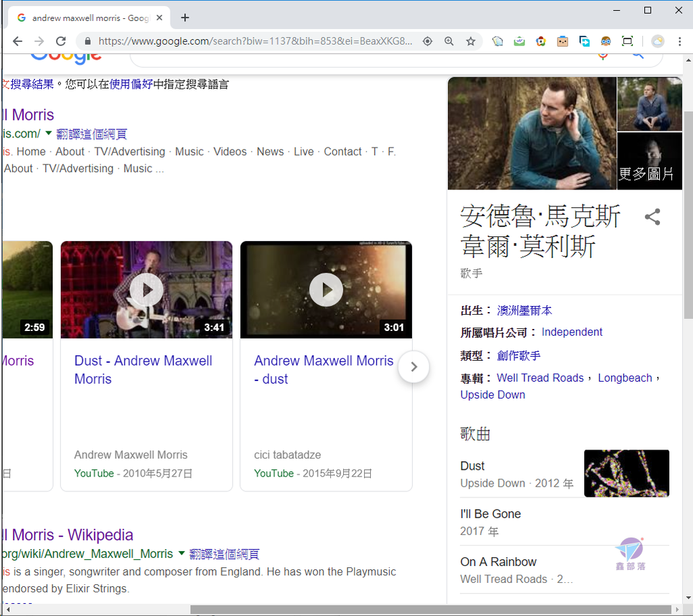Play the 3:41 Dust video

tap(147, 290)
